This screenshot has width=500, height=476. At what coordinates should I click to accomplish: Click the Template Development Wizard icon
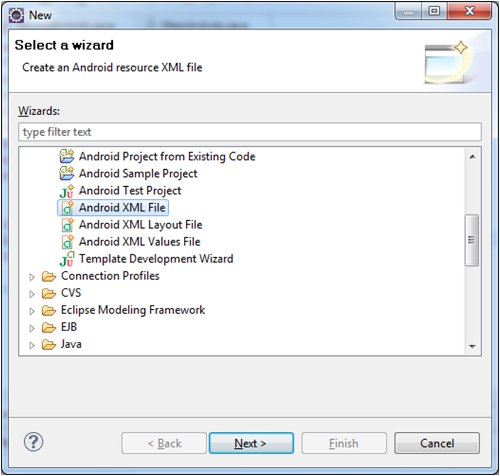(x=67, y=259)
